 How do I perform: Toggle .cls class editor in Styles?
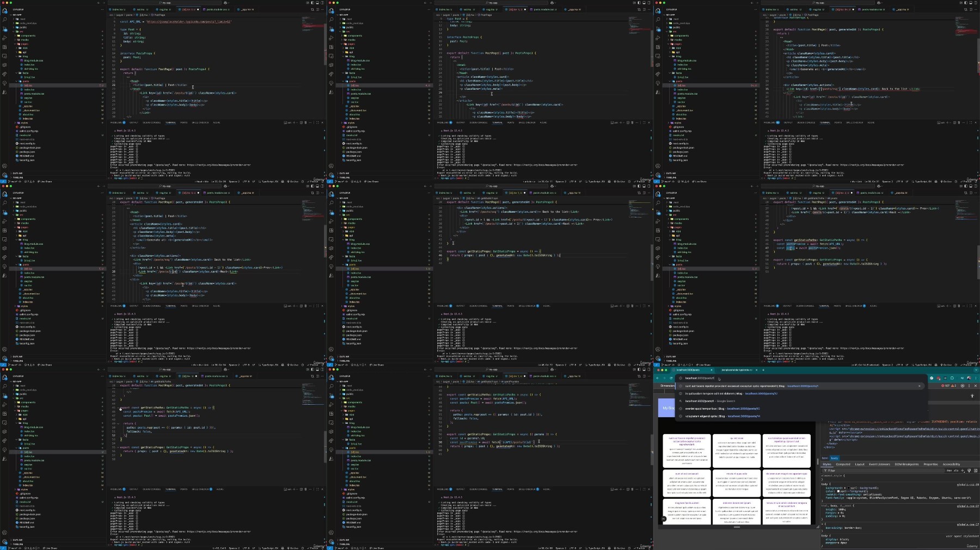coord(956,471)
